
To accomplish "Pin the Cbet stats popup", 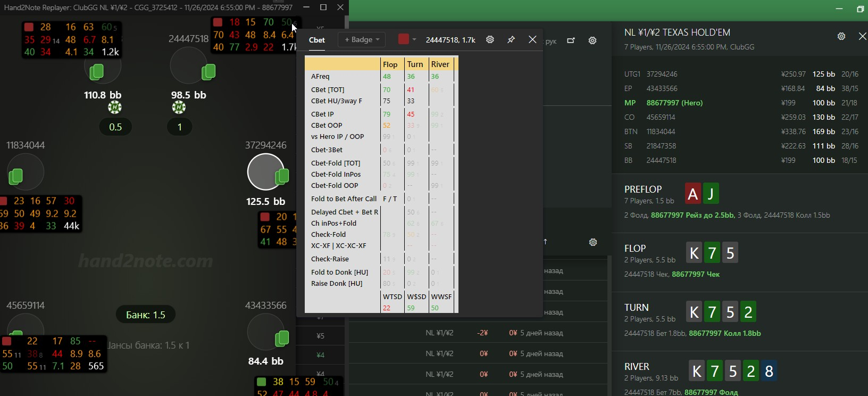I will click(x=511, y=39).
